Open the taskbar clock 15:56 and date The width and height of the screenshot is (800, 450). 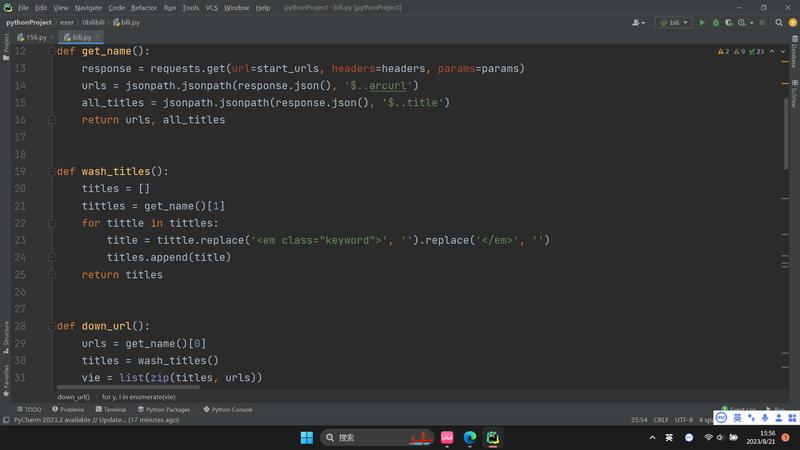point(761,437)
